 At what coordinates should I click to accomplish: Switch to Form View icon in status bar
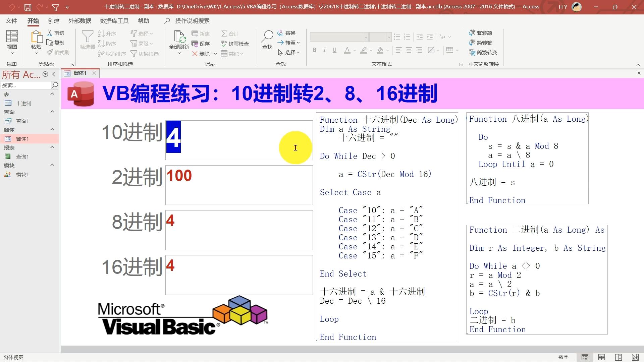585,357
